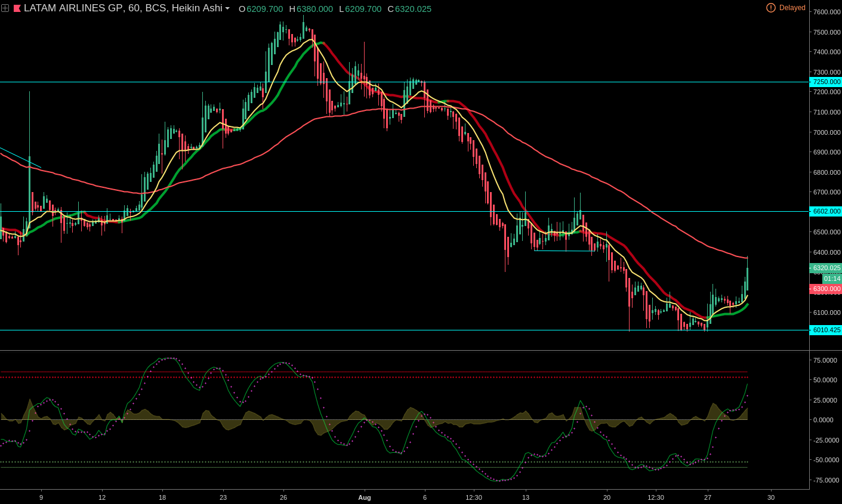Select the Low value L 6209.700

360,9
